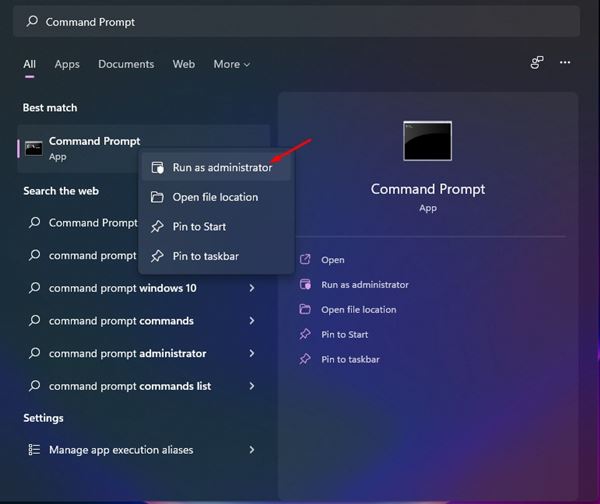Choose Pin to Start in context menu
The width and height of the screenshot is (600, 504).
point(216,227)
